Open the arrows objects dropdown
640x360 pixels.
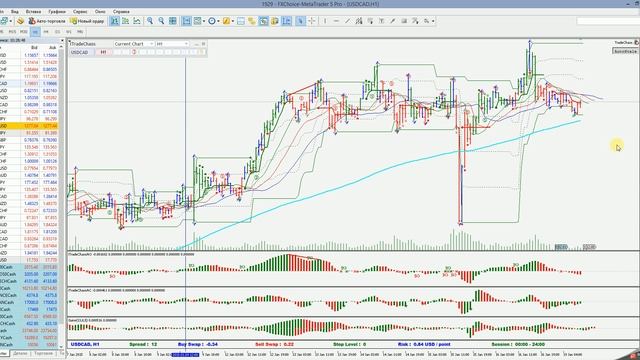click(433, 21)
